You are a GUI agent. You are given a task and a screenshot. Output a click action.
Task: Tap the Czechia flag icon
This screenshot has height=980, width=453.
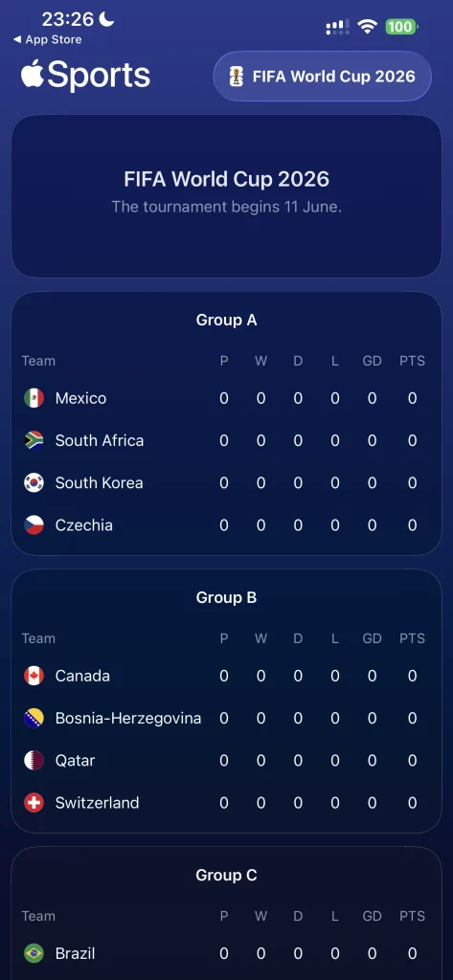34,525
